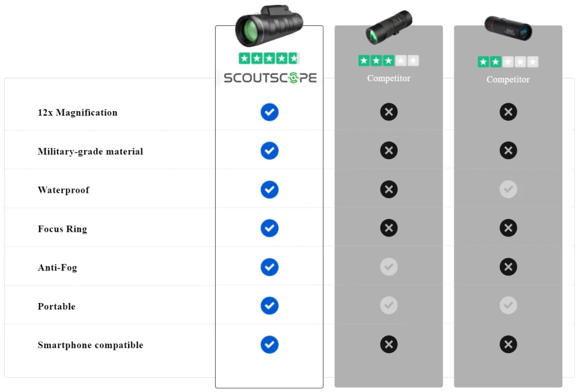Click the first competitor's monocular image
Viewport: 578px width, 392px height.
click(389, 27)
